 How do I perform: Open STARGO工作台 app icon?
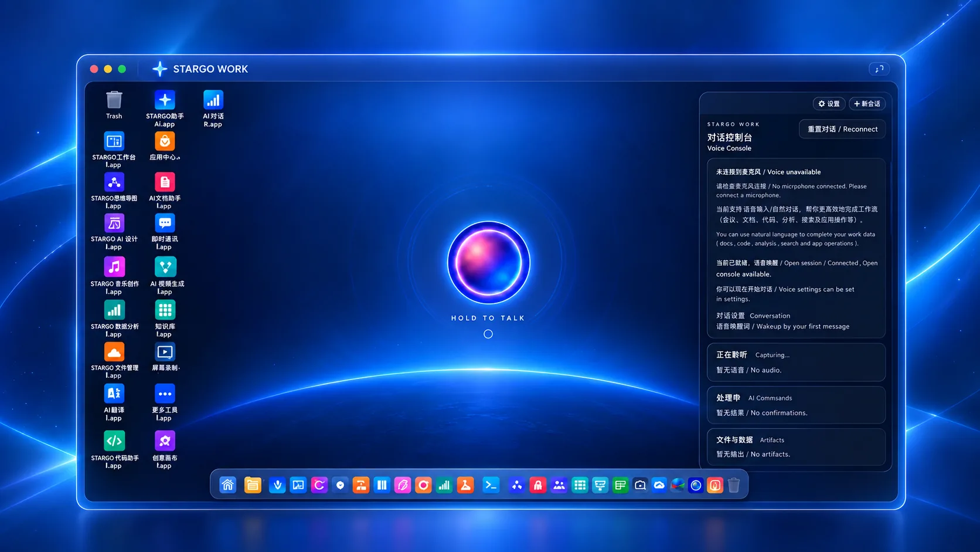114,141
